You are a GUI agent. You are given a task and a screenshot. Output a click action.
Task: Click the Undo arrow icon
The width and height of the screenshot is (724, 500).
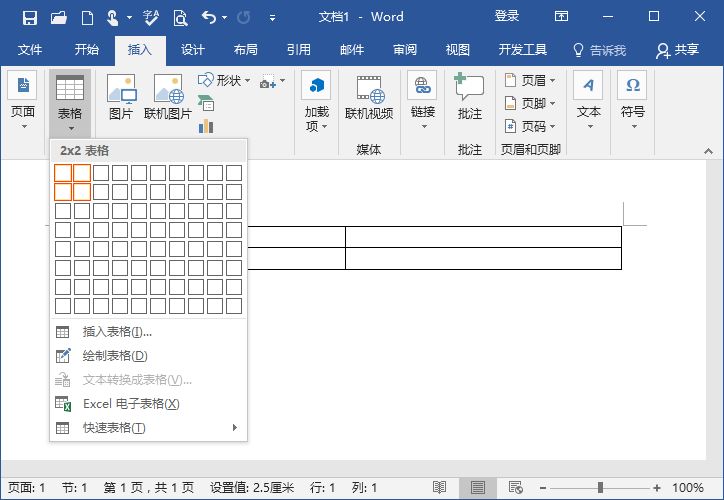(x=208, y=17)
